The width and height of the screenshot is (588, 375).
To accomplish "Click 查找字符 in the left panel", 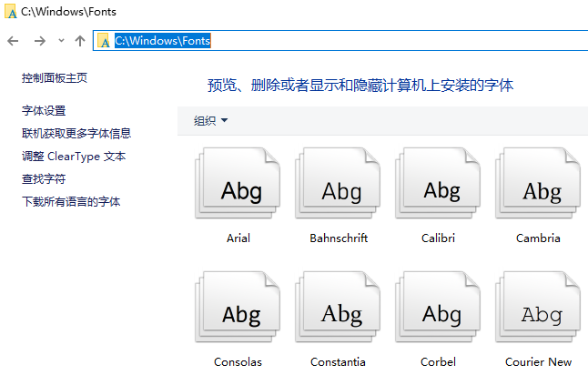I will point(44,179).
